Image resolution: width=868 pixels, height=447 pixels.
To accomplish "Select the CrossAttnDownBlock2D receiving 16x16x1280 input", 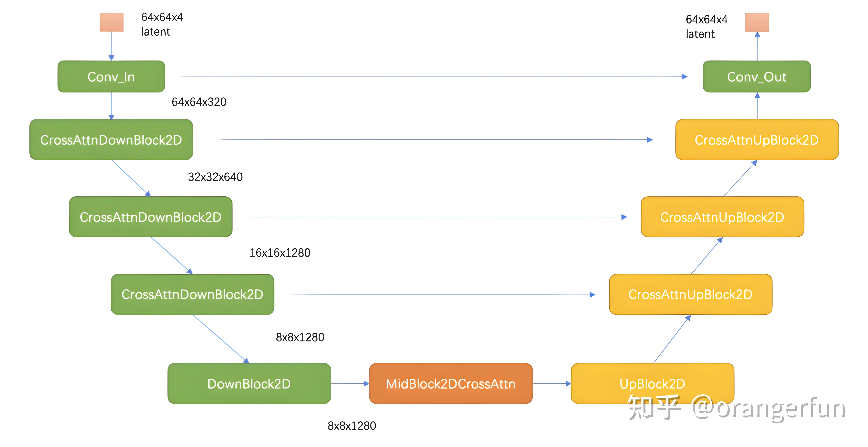I will (192, 294).
